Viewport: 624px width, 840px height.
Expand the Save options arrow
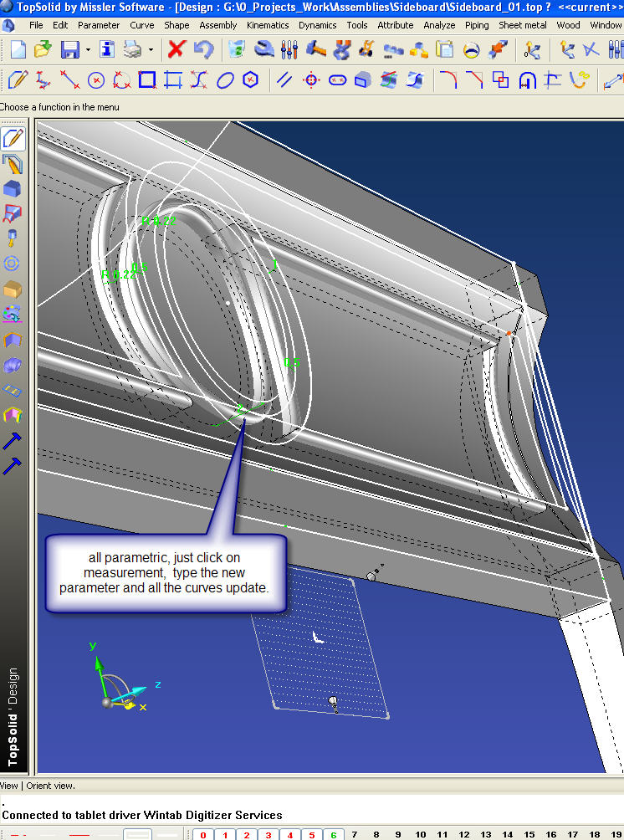88,50
